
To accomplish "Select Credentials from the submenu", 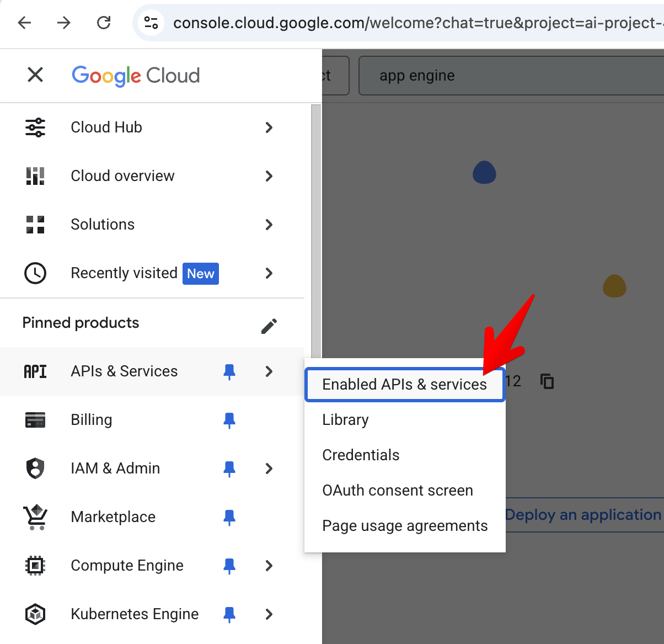I will point(361,455).
